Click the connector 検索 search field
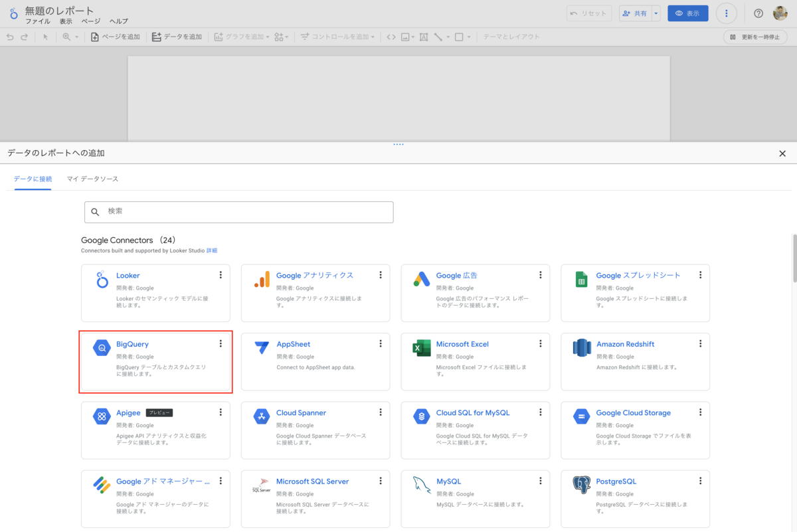 (x=239, y=212)
